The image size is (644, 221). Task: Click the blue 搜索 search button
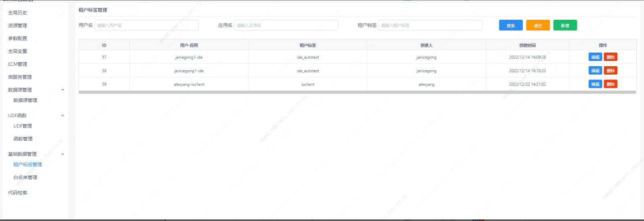coord(511,25)
